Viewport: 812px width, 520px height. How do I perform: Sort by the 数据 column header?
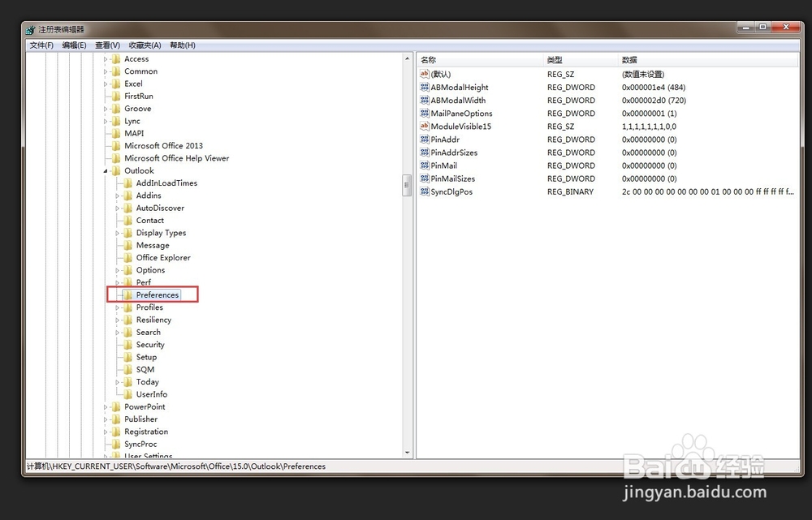(x=708, y=60)
